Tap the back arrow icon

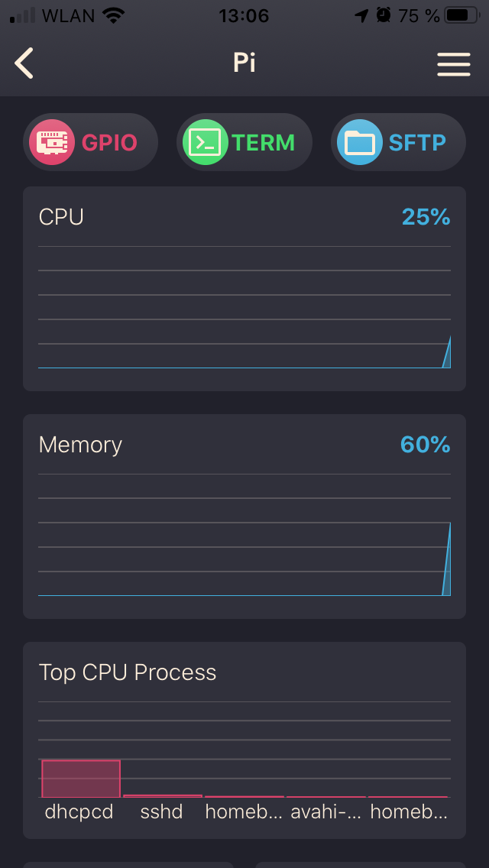(24, 63)
